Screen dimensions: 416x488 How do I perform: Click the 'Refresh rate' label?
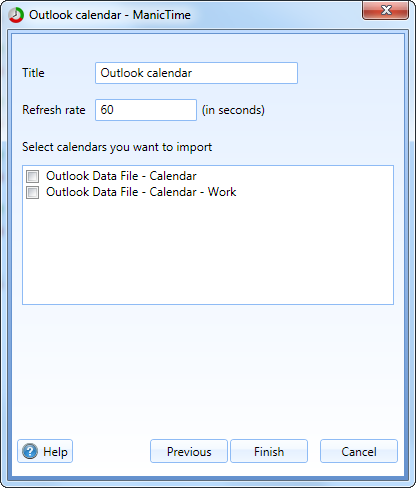(54, 110)
